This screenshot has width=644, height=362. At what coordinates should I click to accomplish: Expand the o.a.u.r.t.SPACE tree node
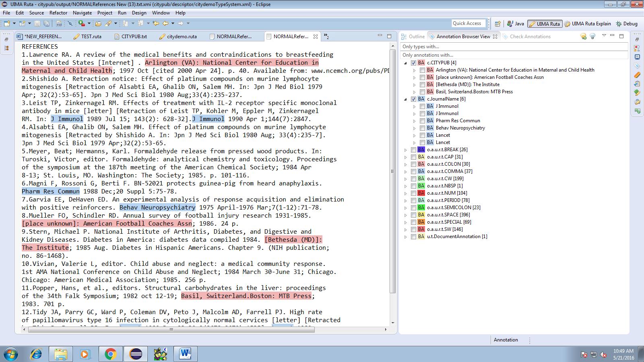coord(406,215)
